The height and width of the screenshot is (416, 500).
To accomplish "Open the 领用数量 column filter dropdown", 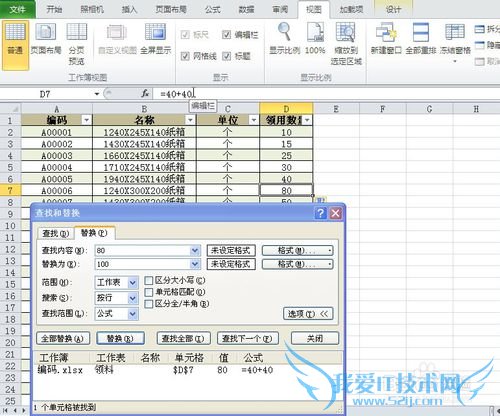I will click(x=307, y=120).
